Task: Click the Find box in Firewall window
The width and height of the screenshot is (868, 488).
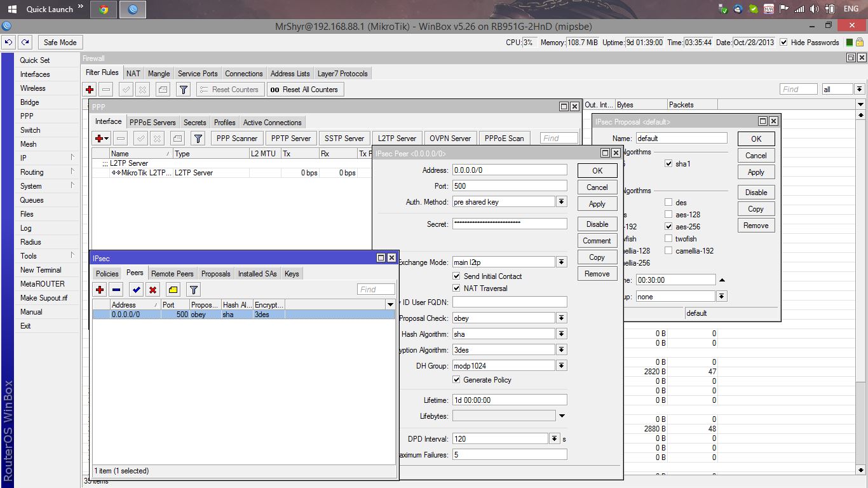Action: 799,90
